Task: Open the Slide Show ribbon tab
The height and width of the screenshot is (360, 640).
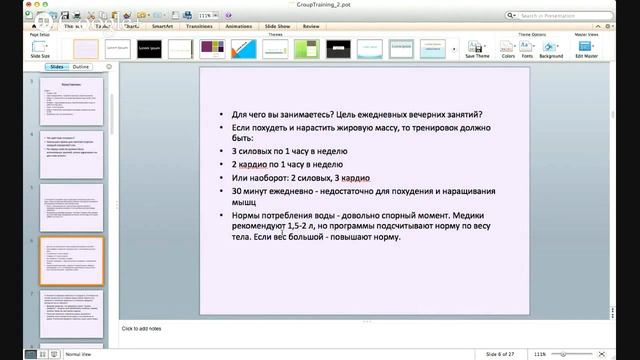Action: tap(277, 26)
